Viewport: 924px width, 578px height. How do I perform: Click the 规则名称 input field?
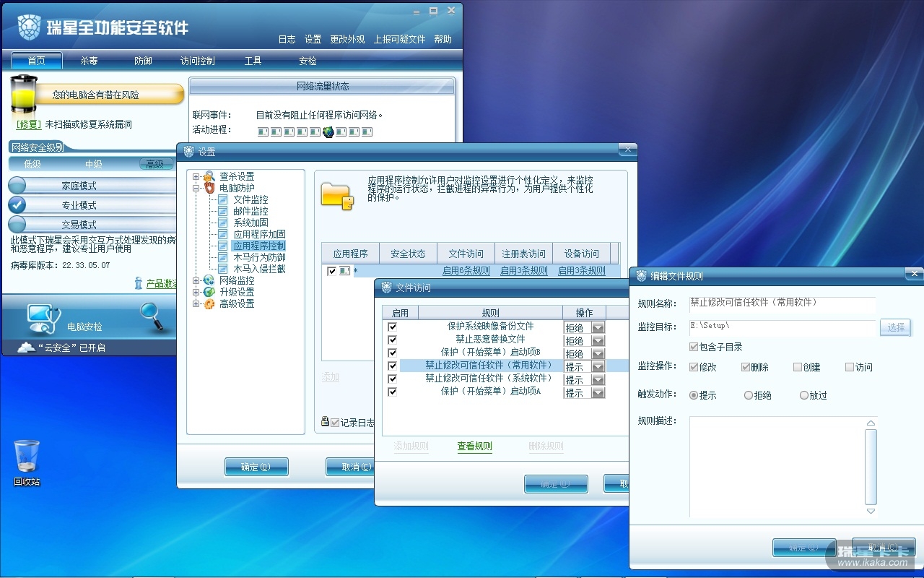[783, 303]
